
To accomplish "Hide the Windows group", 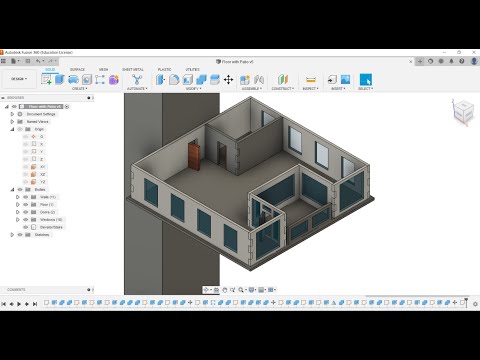I will coord(26,220).
